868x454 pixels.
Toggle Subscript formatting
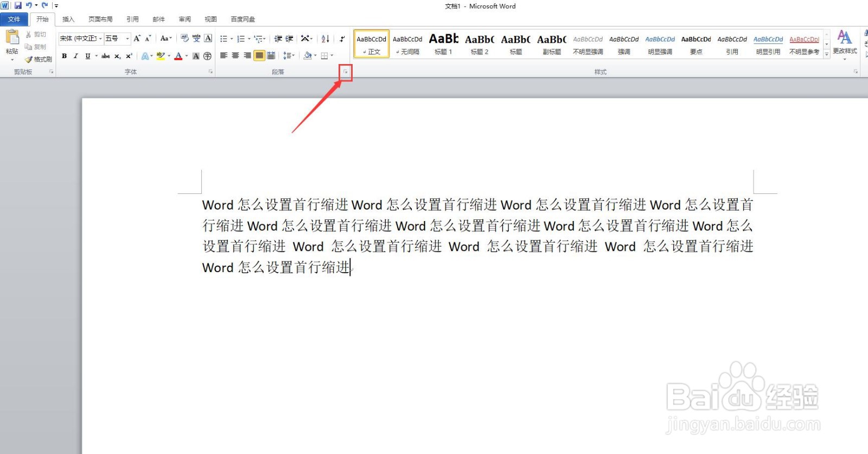(x=117, y=56)
